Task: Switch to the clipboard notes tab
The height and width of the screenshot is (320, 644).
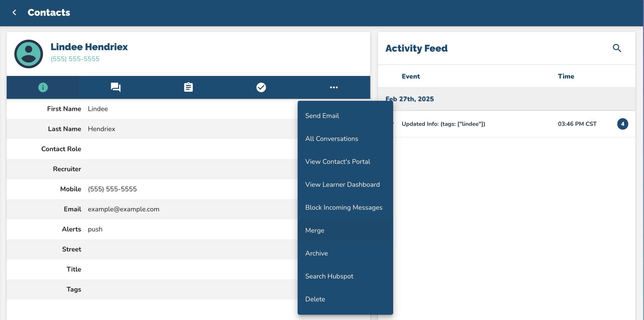Action: 188,87
